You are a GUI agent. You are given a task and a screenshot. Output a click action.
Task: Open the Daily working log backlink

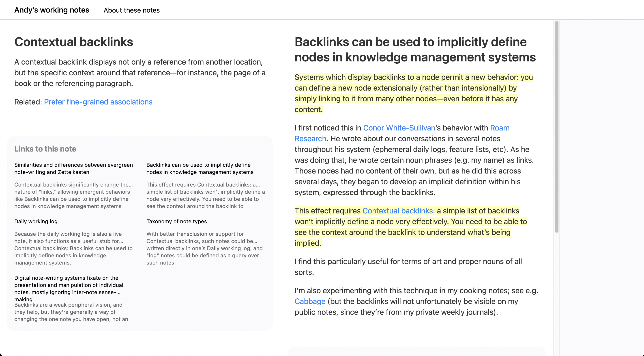pos(36,221)
